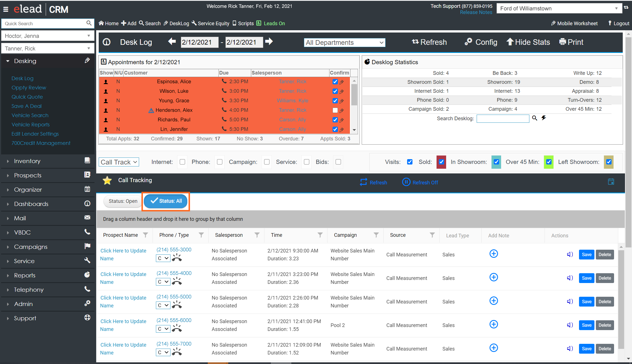The height and width of the screenshot is (364, 632).
Task: Open the All Departments dropdown
Action: [345, 43]
